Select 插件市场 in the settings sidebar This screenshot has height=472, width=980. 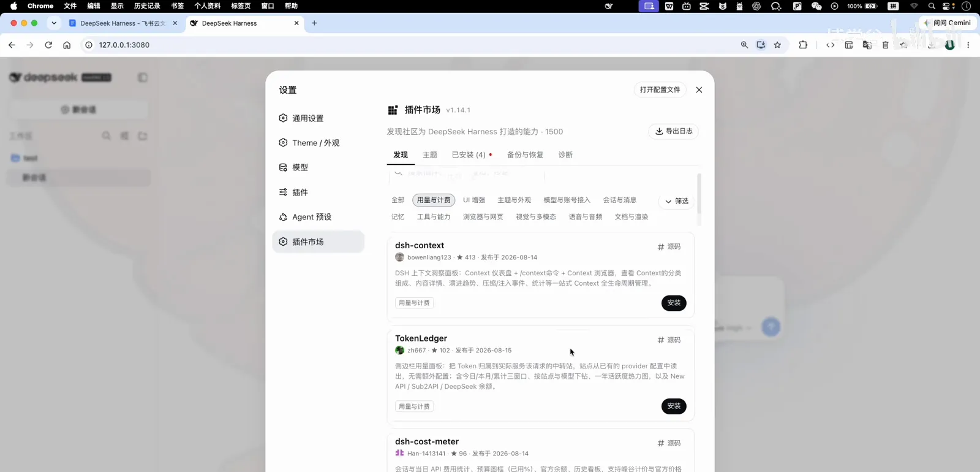318,242
